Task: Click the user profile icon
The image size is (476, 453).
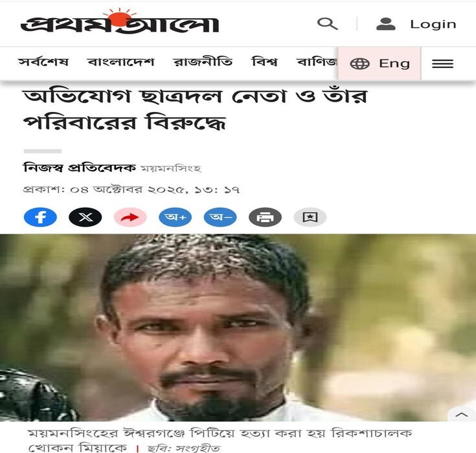Action: (385, 24)
